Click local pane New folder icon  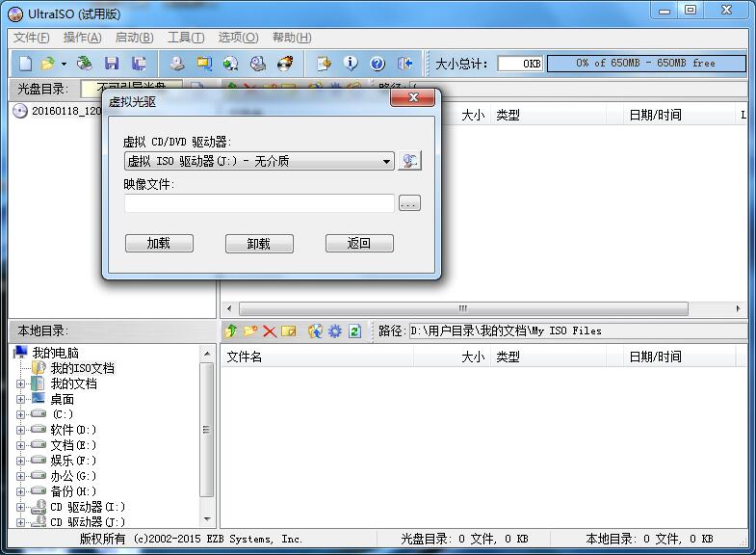pyautogui.click(x=250, y=330)
